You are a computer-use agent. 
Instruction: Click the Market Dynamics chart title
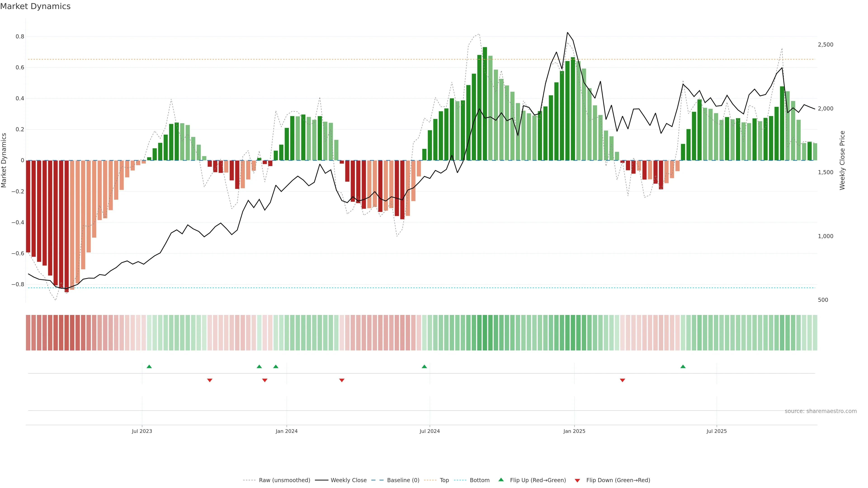35,6
